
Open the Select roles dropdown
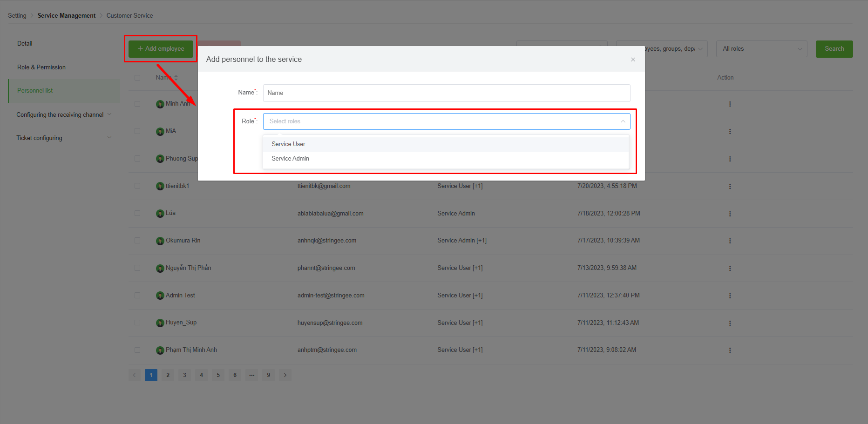[447, 121]
